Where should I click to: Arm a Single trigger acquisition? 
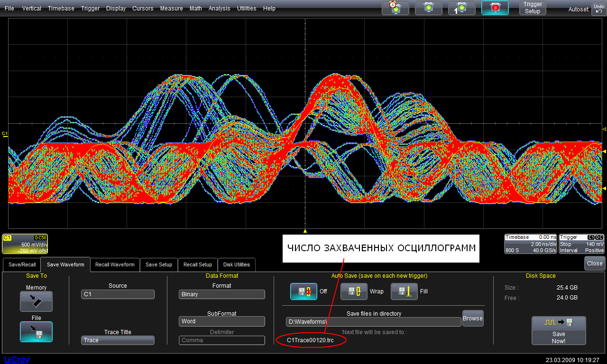click(461, 8)
